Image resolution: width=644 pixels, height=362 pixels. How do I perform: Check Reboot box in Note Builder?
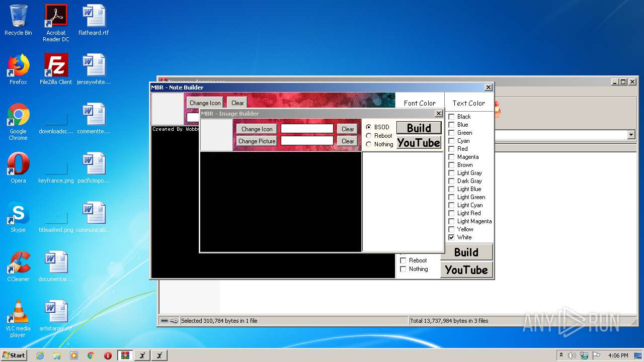[x=403, y=260]
